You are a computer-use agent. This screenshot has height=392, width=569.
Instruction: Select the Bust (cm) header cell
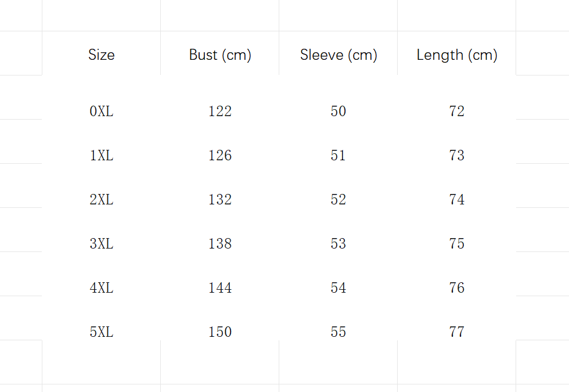coord(220,55)
